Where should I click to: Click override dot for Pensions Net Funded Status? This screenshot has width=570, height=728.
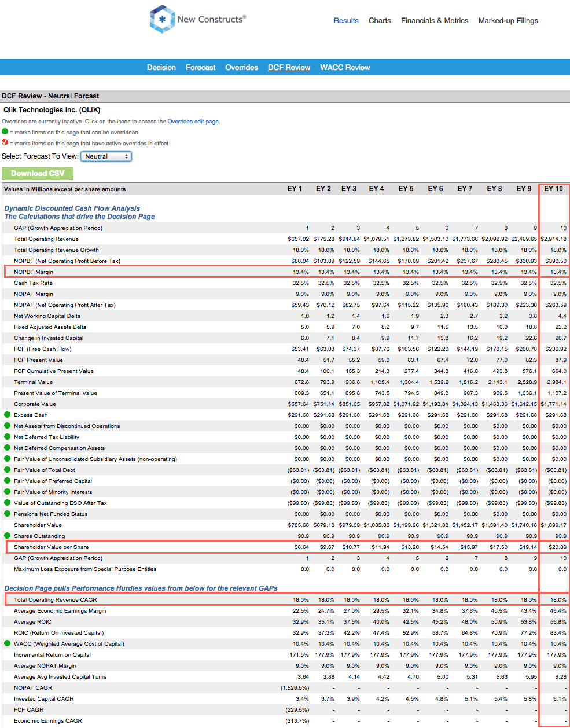click(x=7, y=514)
